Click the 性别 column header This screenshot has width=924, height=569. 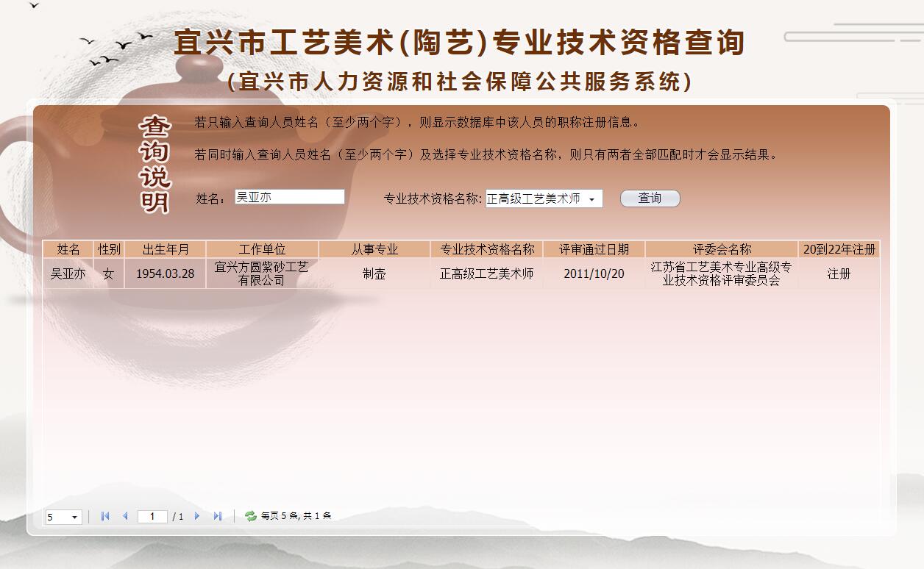(x=107, y=248)
